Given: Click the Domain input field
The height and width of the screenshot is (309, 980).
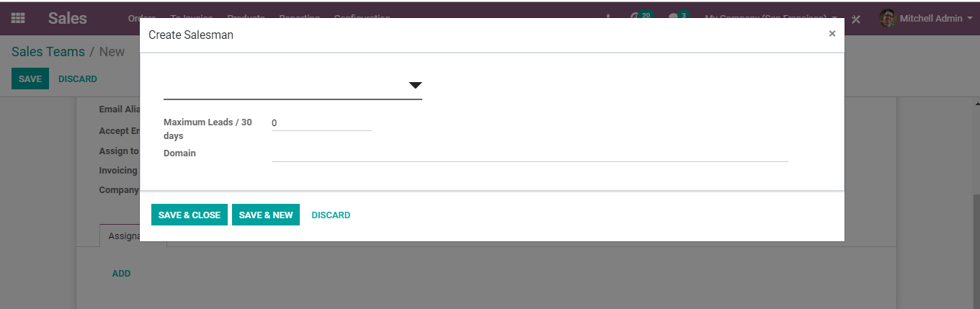Looking at the screenshot, I should [x=530, y=153].
